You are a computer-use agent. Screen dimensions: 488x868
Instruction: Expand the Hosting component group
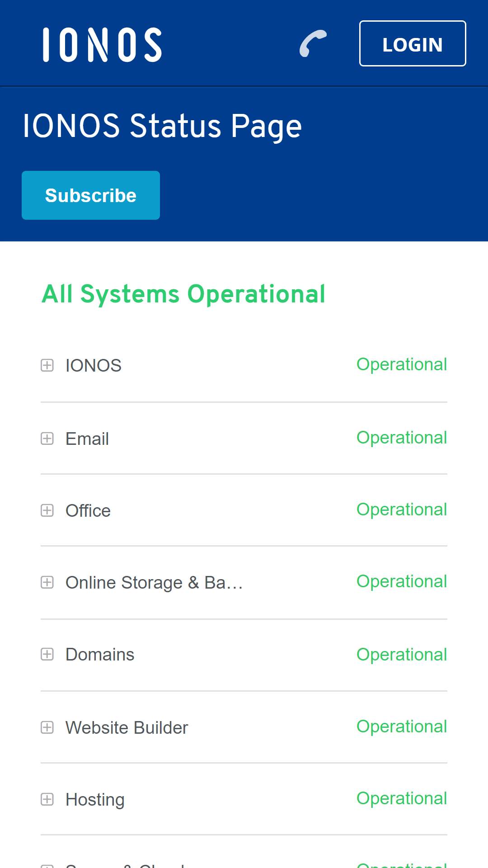click(47, 799)
